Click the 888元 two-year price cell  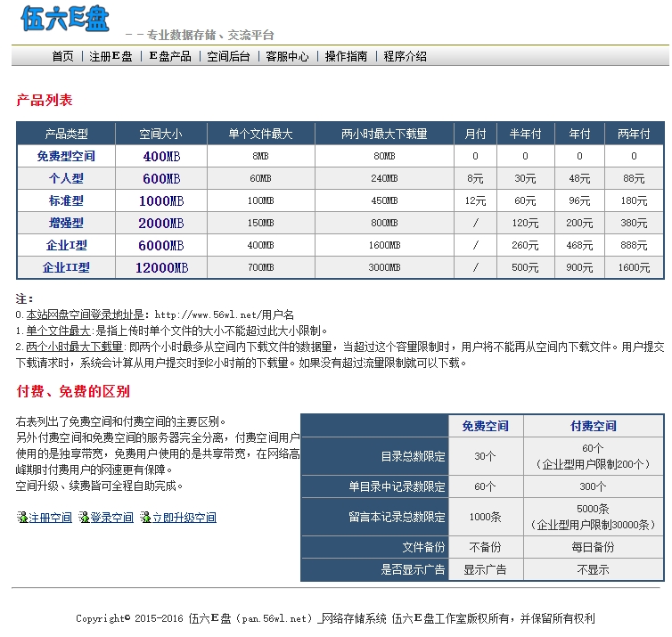634,246
